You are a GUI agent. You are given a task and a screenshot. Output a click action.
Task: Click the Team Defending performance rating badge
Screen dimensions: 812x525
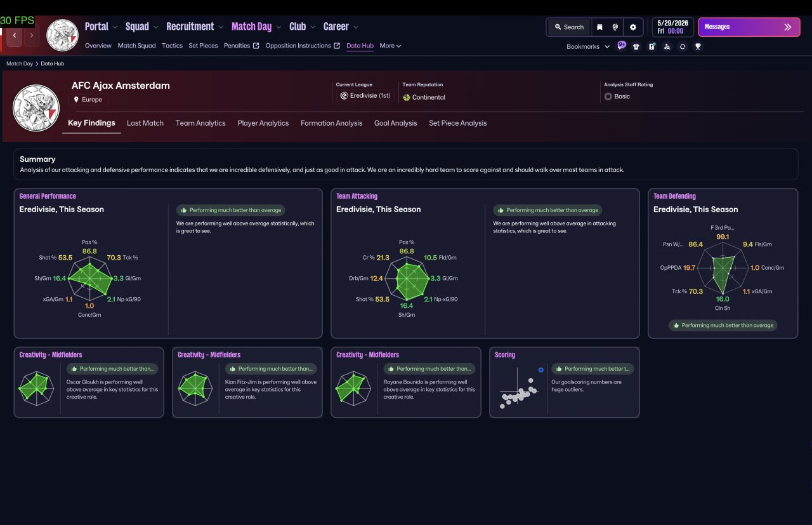tap(723, 325)
